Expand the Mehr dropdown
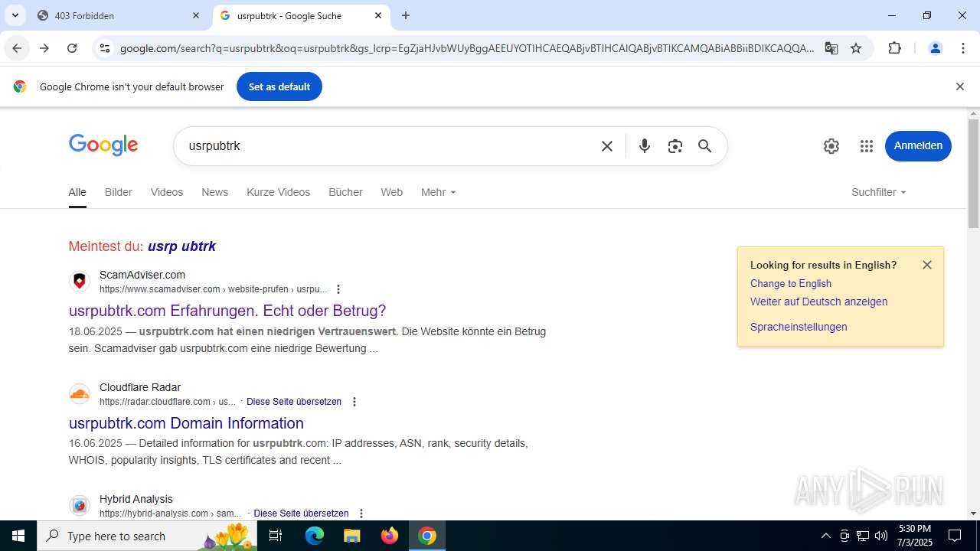The height and width of the screenshot is (551, 980). click(439, 192)
